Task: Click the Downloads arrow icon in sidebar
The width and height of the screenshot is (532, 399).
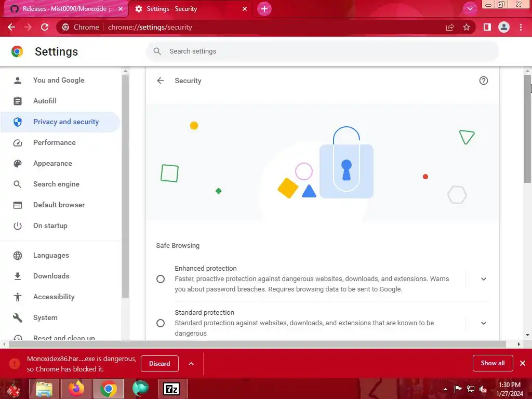Action: (x=18, y=276)
